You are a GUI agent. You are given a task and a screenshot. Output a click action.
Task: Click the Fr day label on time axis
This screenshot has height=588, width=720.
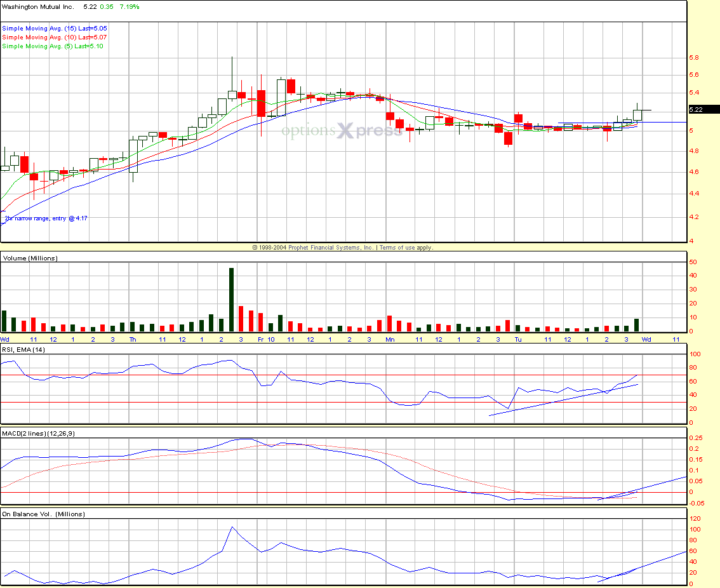(x=260, y=340)
